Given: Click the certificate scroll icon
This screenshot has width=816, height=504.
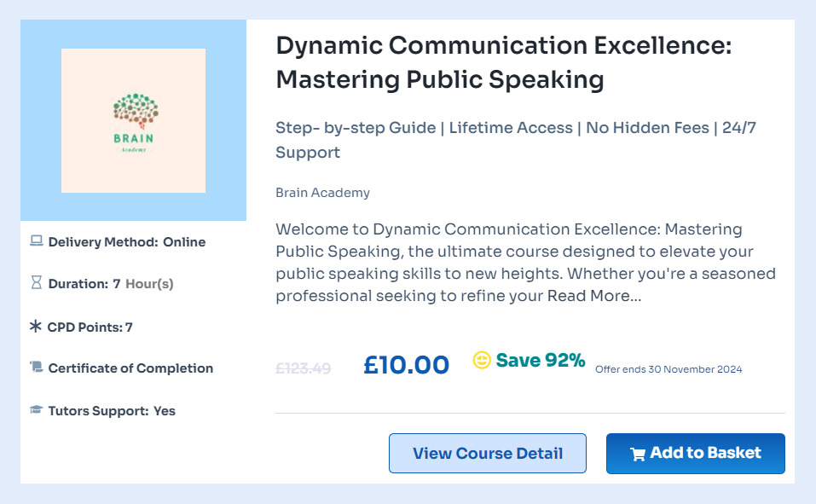Looking at the screenshot, I should tap(37, 368).
